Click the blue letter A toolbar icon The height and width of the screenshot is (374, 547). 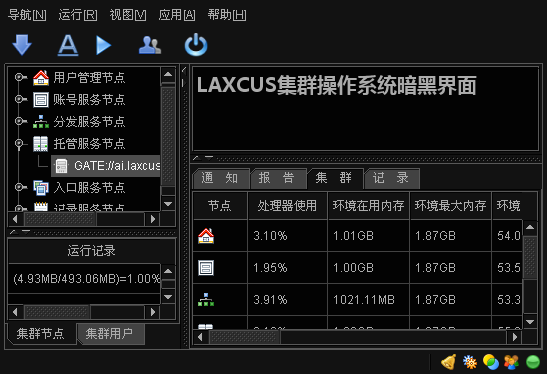[x=68, y=45]
